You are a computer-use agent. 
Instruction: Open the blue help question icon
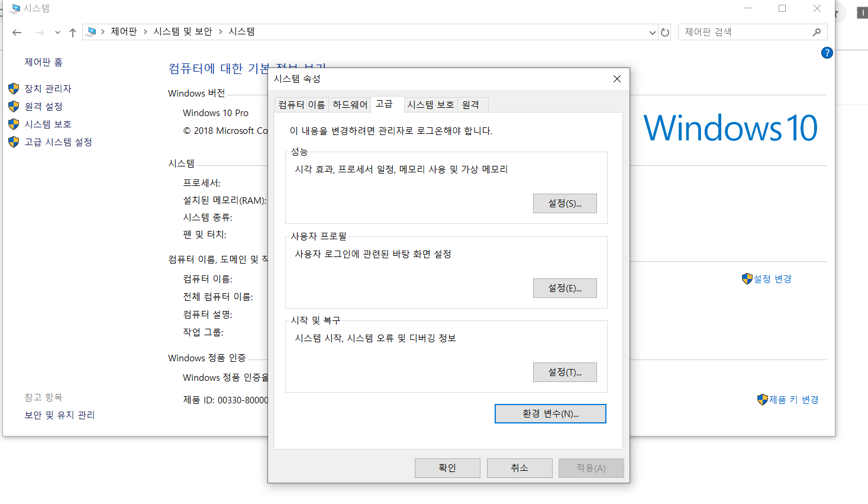[827, 53]
